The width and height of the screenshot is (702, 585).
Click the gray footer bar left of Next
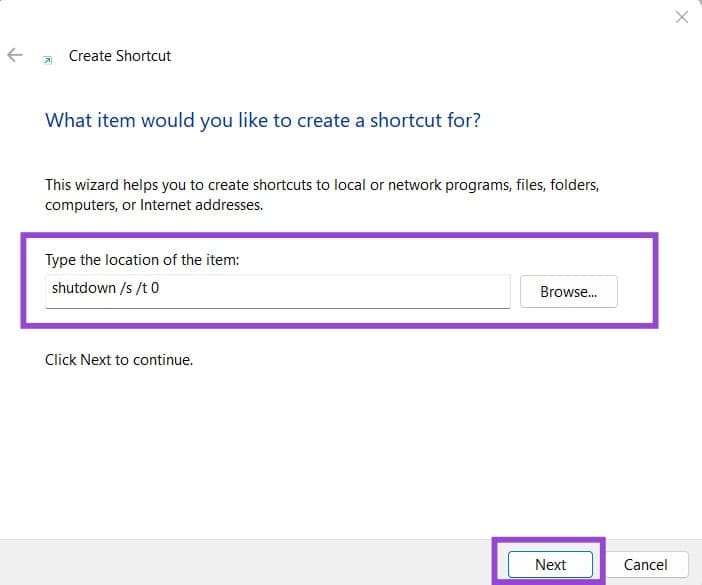pyautogui.click(x=250, y=564)
